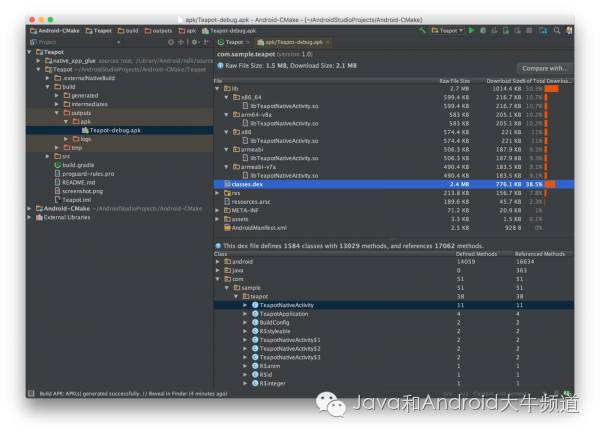
Task: Click the Debug icon next to Run
Action: point(483,30)
